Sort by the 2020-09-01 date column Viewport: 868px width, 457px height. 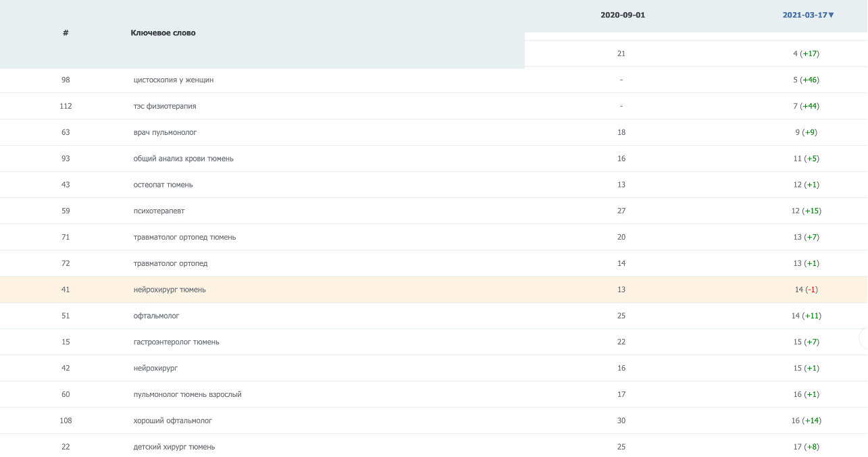coord(622,15)
